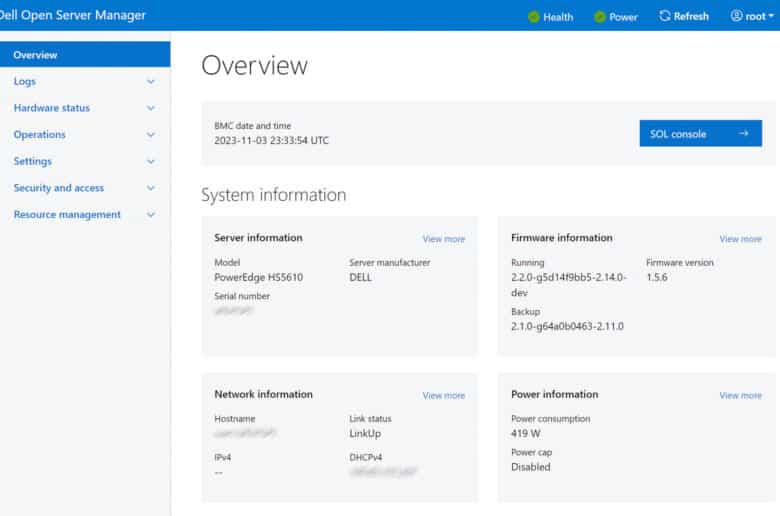
Task: Click the green Health status icon
Action: [534, 17]
